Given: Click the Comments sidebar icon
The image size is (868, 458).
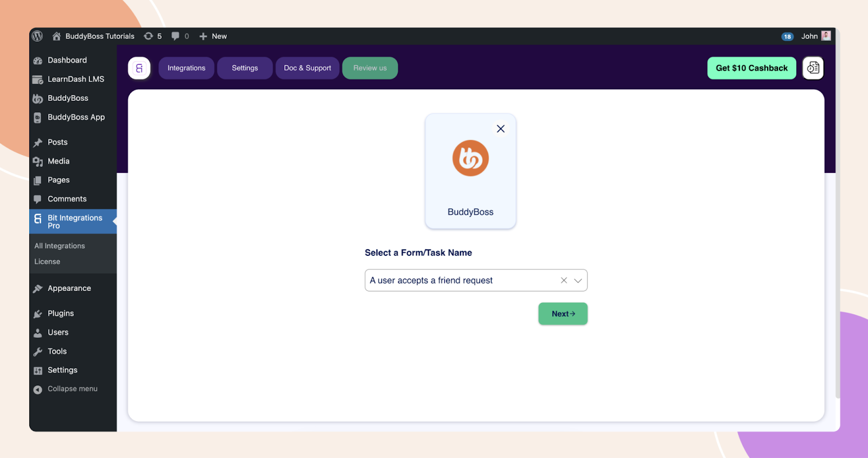Looking at the screenshot, I should 37,199.
